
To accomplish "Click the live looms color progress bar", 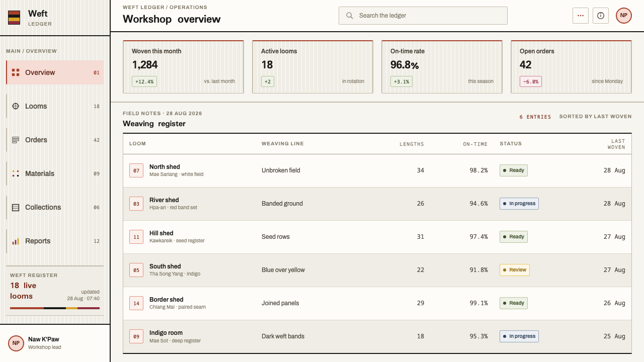I will pos(55,308).
